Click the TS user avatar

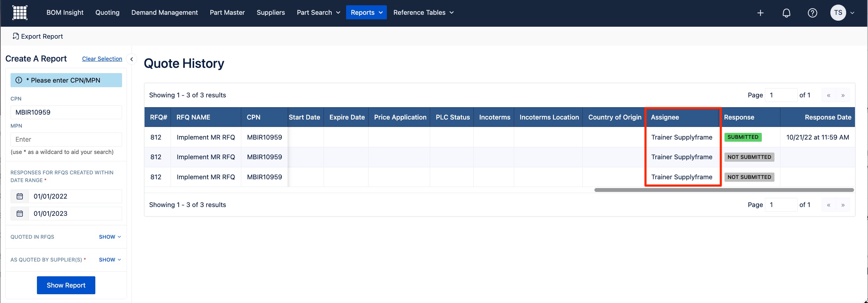(838, 13)
